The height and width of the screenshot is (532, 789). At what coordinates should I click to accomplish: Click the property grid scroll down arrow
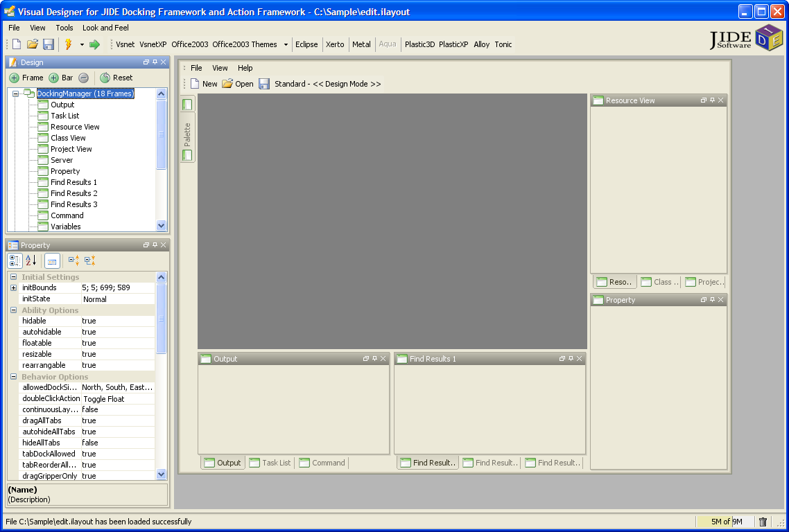(161, 474)
